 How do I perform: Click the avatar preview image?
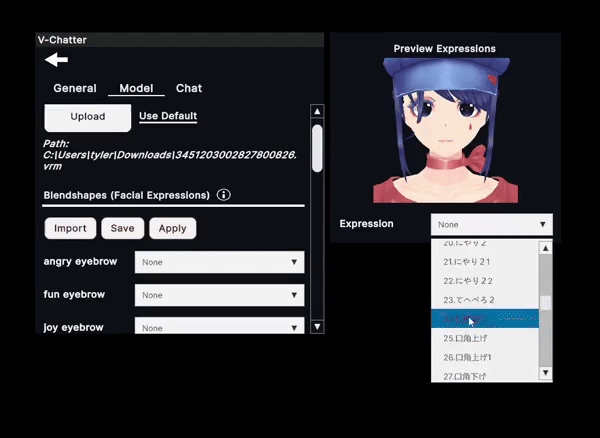[x=444, y=130]
